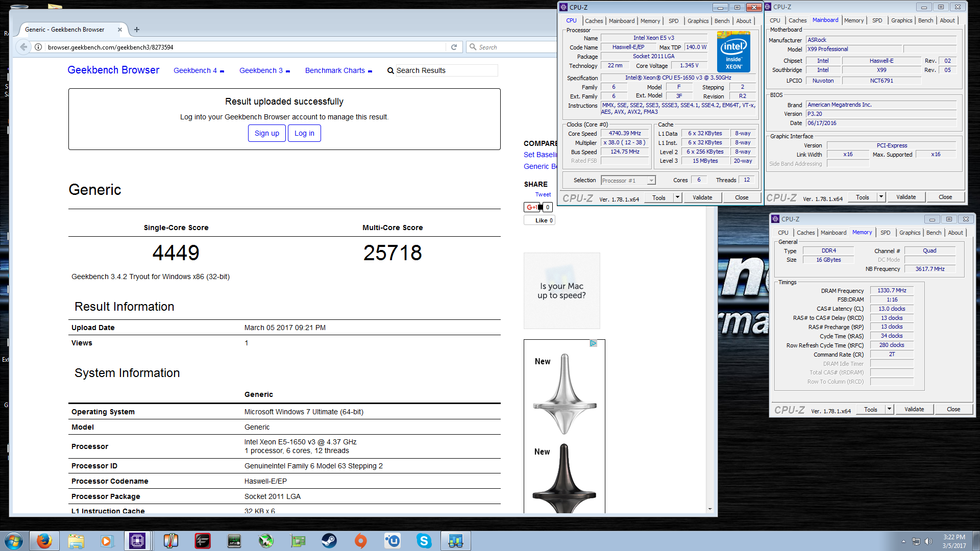Select the multi-core score 25718

(393, 253)
